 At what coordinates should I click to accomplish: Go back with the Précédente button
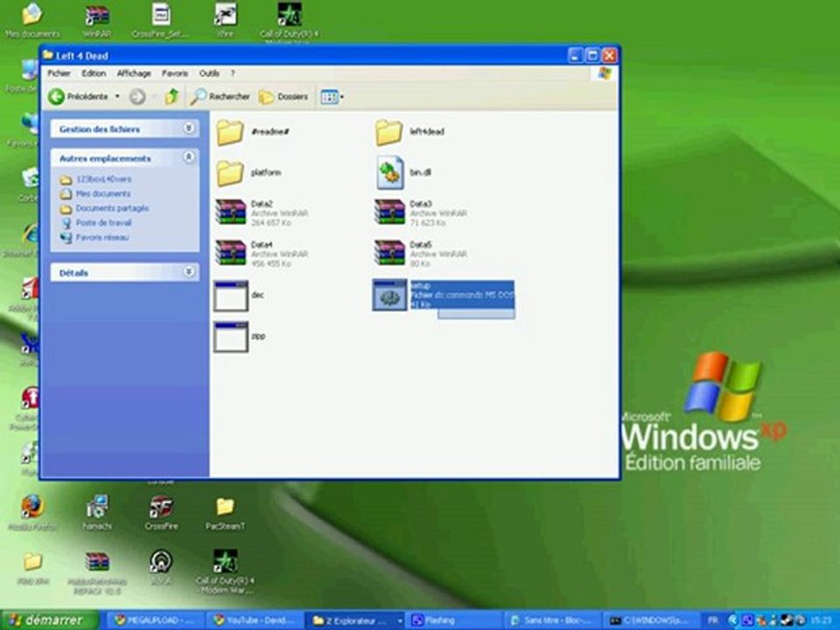point(79,96)
